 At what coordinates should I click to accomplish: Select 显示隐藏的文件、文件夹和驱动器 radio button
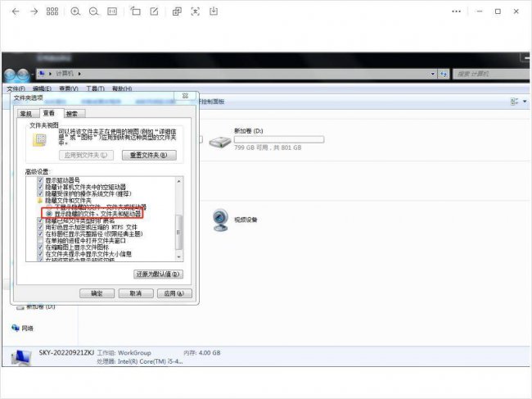[x=49, y=214]
